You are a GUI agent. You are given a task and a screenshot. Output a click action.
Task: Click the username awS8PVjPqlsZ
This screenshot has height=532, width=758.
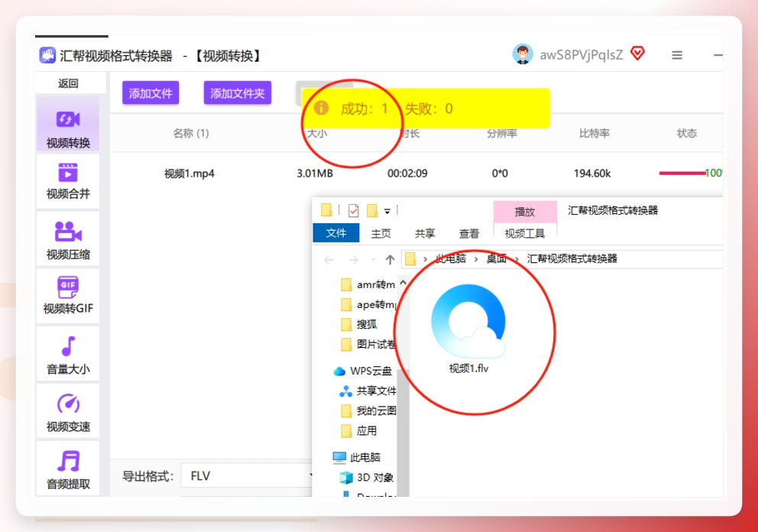pos(581,54)
